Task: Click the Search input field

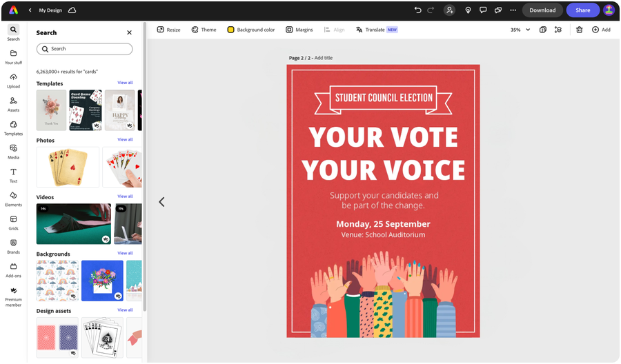Action: coord(84,49)
